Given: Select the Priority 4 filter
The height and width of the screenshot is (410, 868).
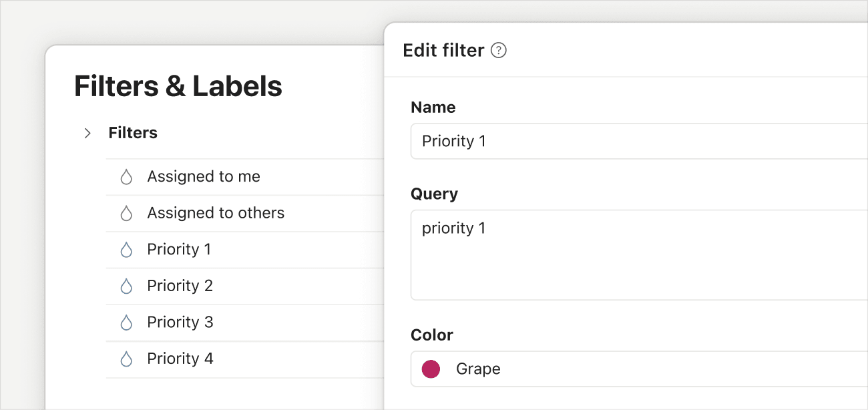Looking at the screenshot, I should pyautogui.click(x=179, y=359).
